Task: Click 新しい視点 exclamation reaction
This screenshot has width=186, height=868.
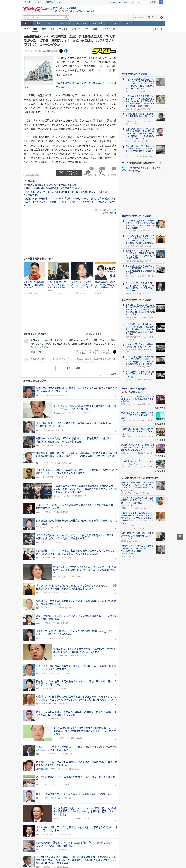Action: point(112,172)
